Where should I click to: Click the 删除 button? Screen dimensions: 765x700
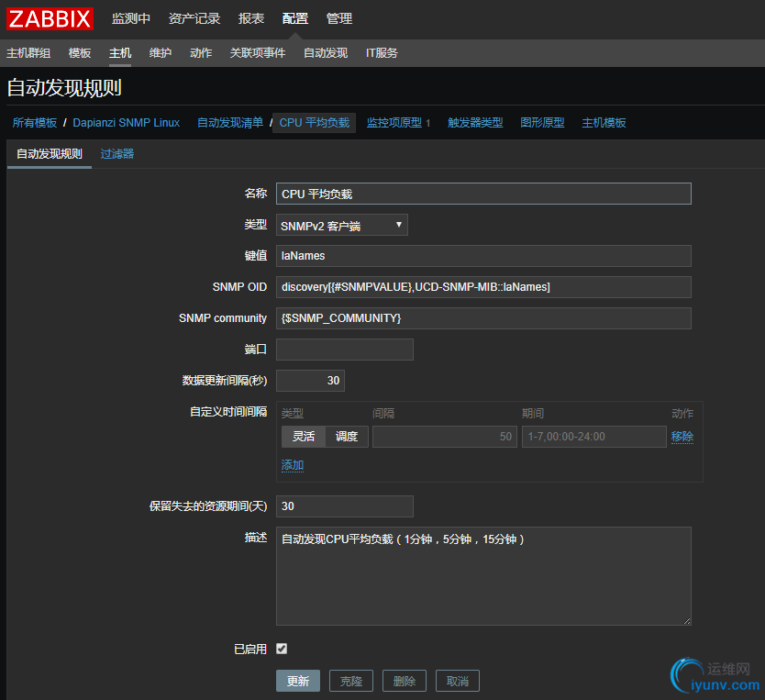point(404,681)
